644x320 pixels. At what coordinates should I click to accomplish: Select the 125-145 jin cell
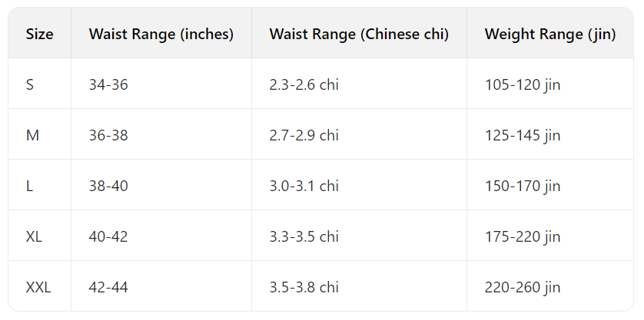click(523, 135)
